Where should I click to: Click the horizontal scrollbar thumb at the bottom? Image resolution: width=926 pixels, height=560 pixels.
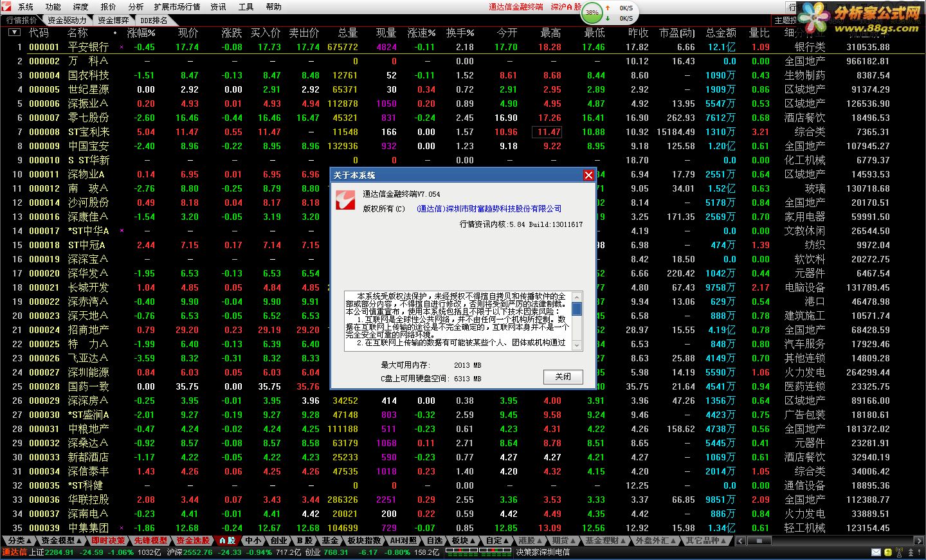(759, 541)
